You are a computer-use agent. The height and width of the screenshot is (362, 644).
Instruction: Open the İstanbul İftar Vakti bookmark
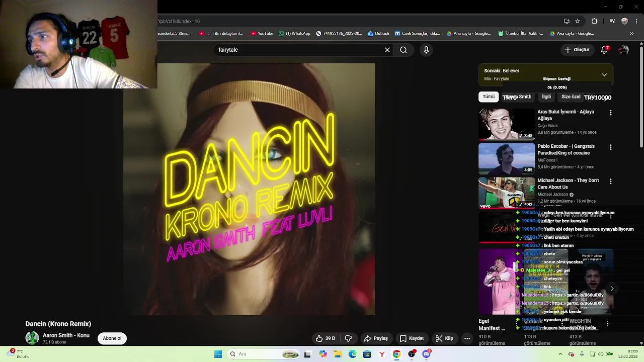(x=521, y=34)
